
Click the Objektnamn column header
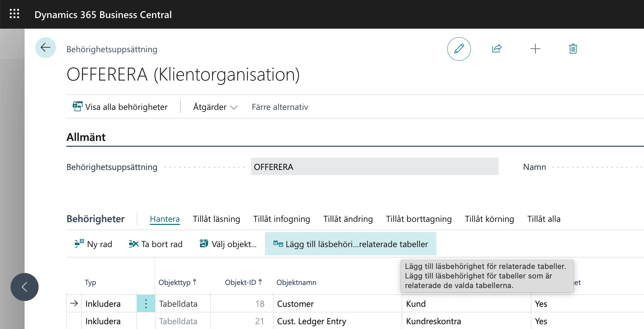pos(296,282)
